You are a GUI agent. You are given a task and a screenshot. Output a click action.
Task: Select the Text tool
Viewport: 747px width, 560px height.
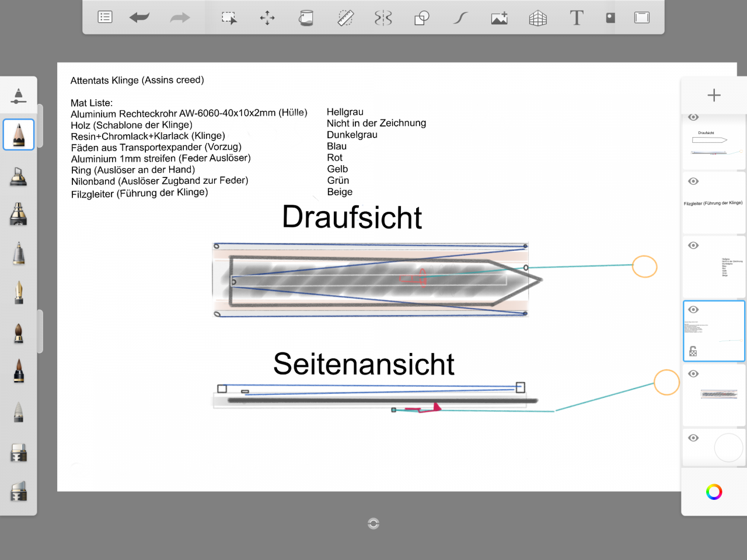[x=577, y=17]
